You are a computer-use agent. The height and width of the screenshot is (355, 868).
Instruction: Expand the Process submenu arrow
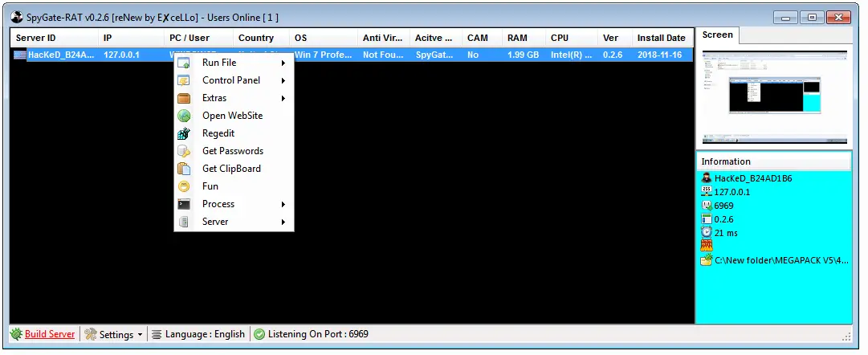tap(283, 204)
